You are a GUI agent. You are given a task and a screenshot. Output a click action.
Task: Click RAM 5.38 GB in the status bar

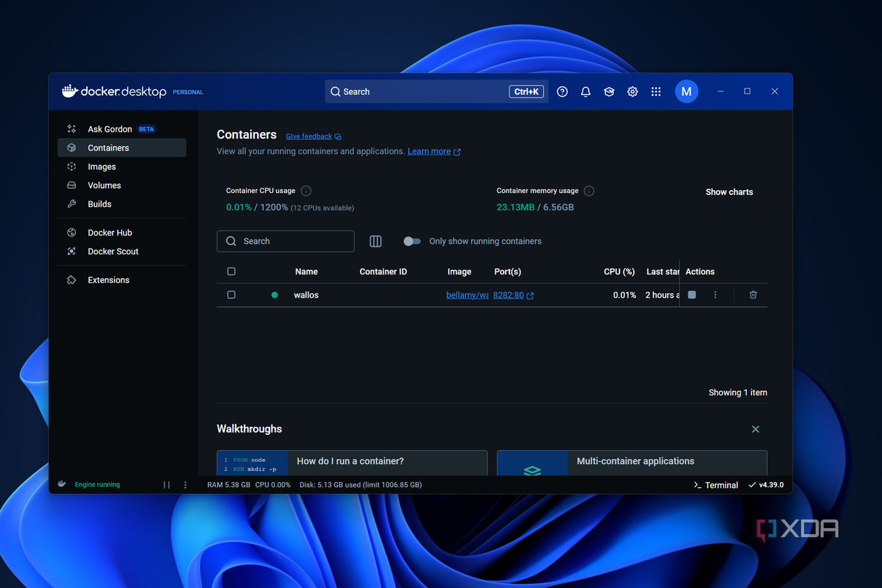coord(229,485)
